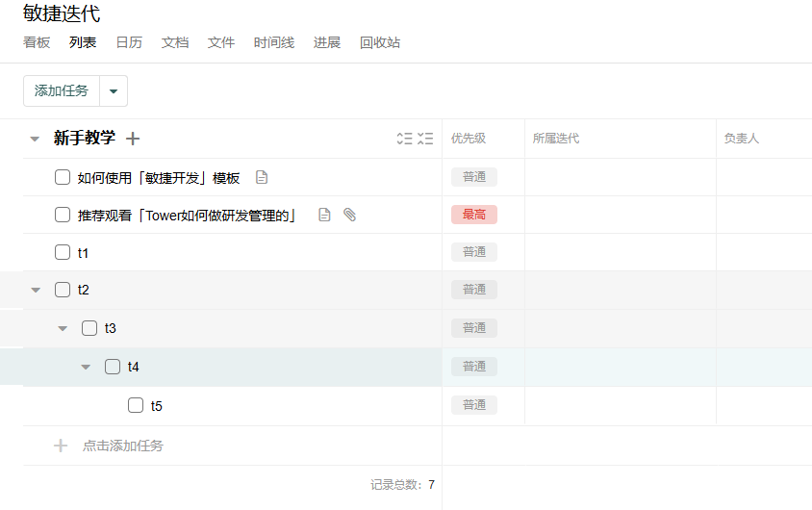
Task: Open the document icon on 如何使用「敏捷开发」模板
Action: point(262,177)
